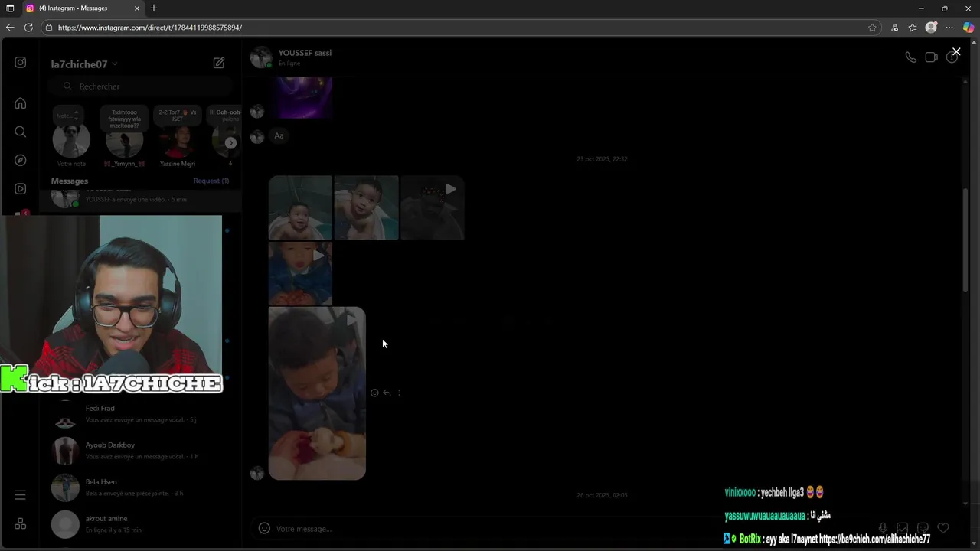This screenshot has height=551, width=980.
Task: Select the Instagram Messages browser tab
Action: [83, 8]
